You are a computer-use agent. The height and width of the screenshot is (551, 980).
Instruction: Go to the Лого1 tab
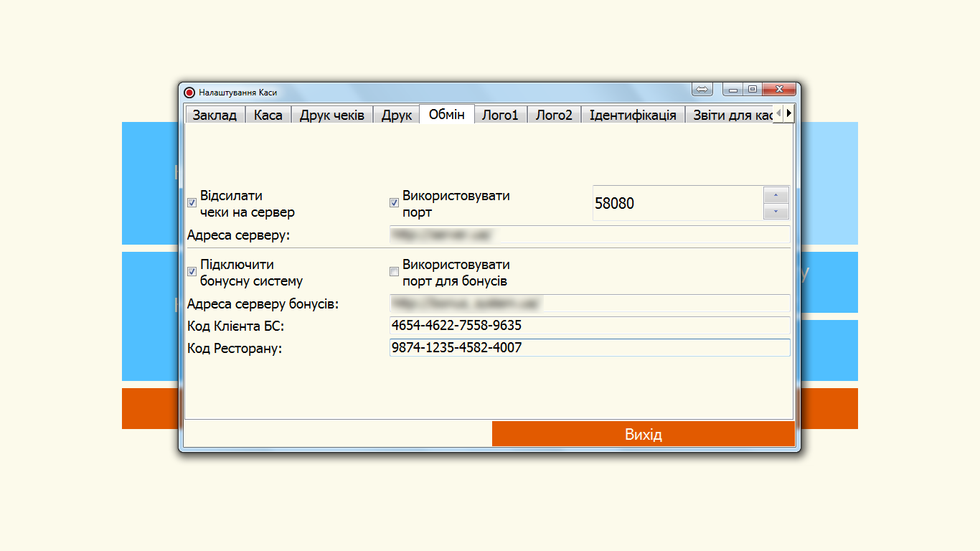coord(500,116)
